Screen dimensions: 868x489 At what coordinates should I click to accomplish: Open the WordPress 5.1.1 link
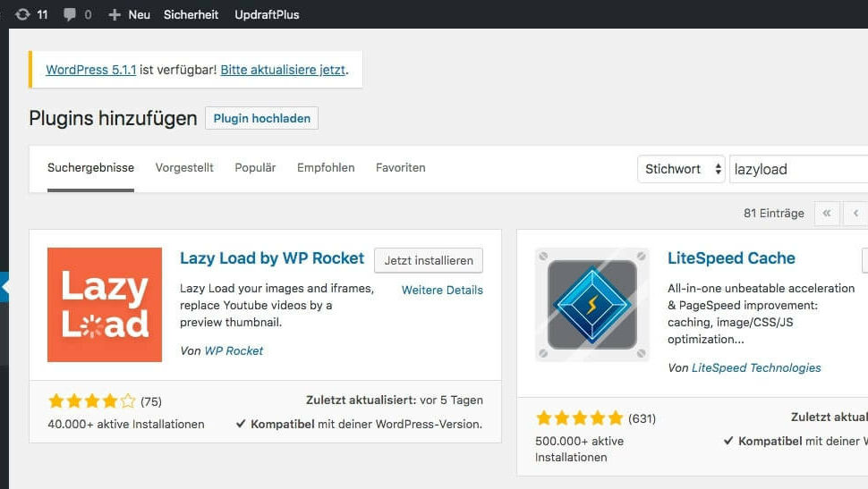(90, 70)
